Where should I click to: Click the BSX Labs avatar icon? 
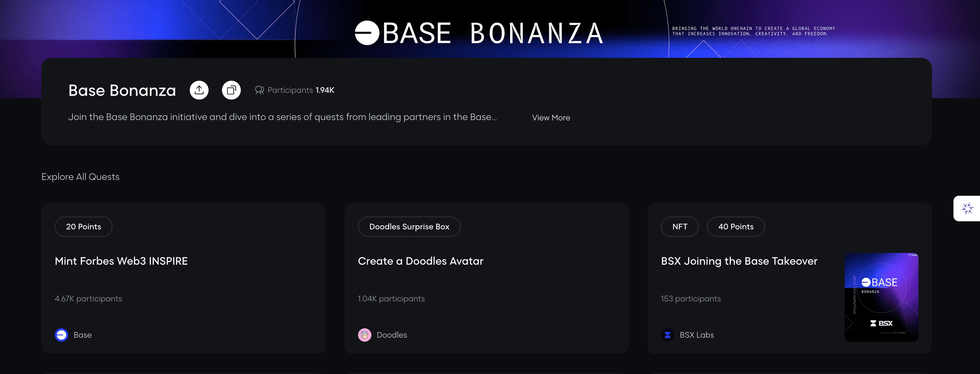(x=667, y=335)
